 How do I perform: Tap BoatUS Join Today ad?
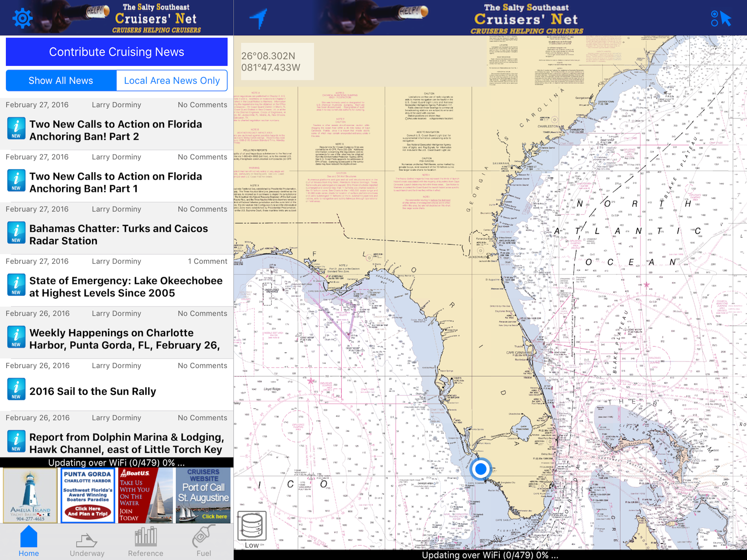(145, 495)
